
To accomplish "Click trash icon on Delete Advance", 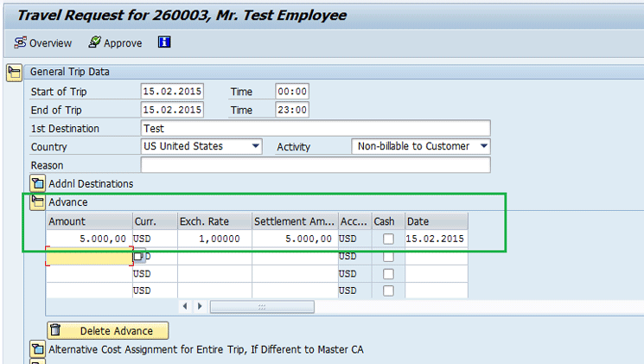I will click(55, 330).
